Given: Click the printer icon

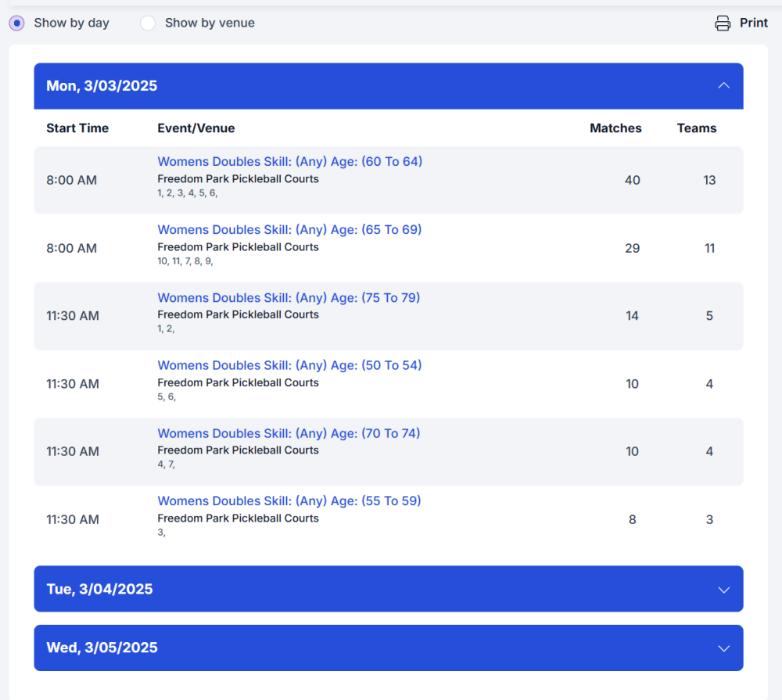Looking at the screenshot, I should 723,23.
